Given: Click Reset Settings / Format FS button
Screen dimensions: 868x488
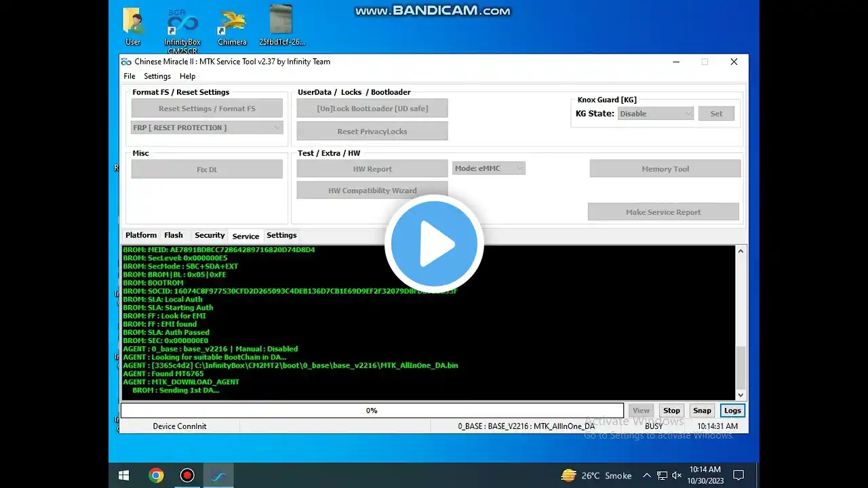Looking at the screenshot, I should (207, 108).
